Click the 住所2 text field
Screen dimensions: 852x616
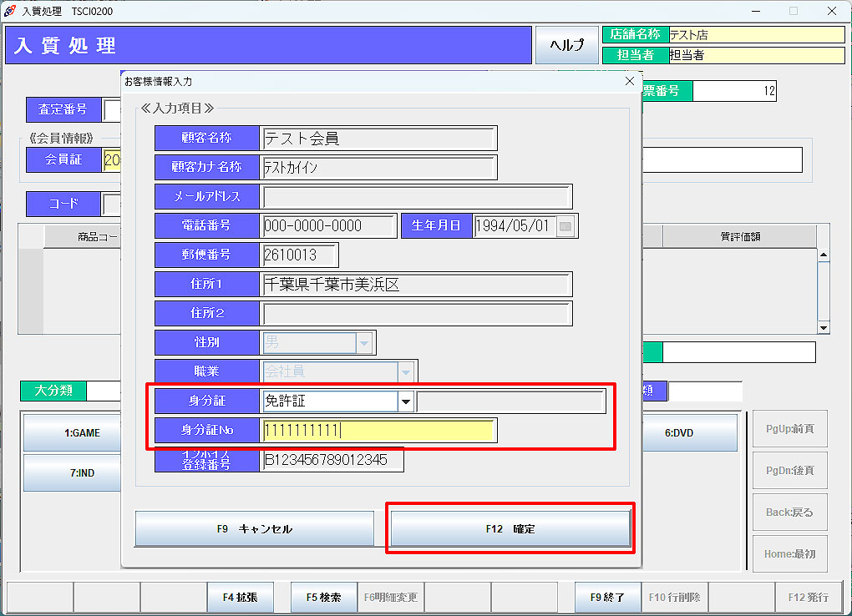(x=416, y=313)
